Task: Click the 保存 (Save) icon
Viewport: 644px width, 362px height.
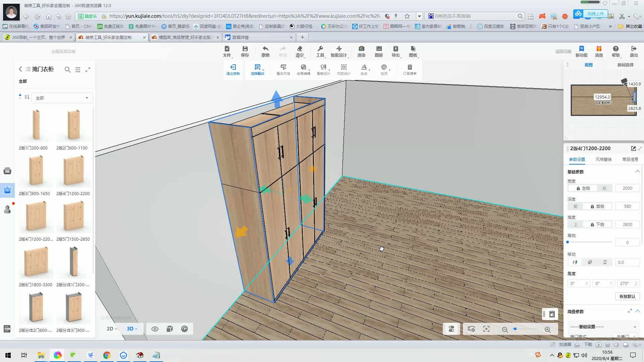Action: pyautogui.click(x=245, y=52)
